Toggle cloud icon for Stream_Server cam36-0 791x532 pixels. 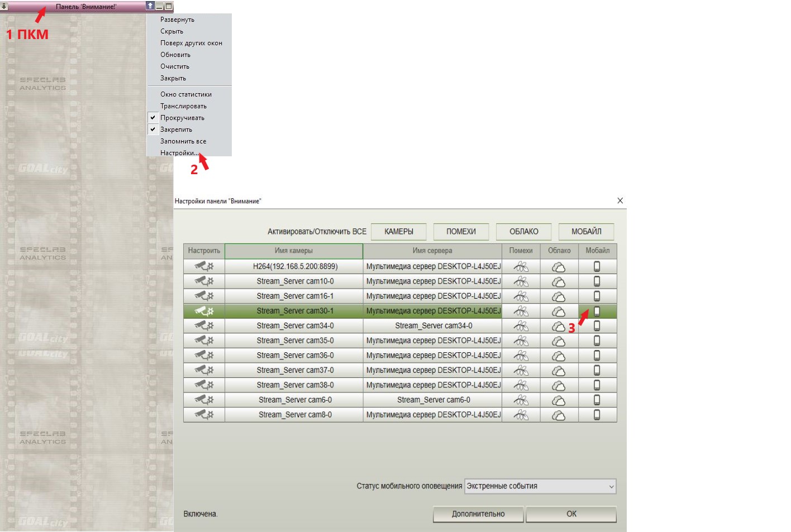[x=559, y=356]
